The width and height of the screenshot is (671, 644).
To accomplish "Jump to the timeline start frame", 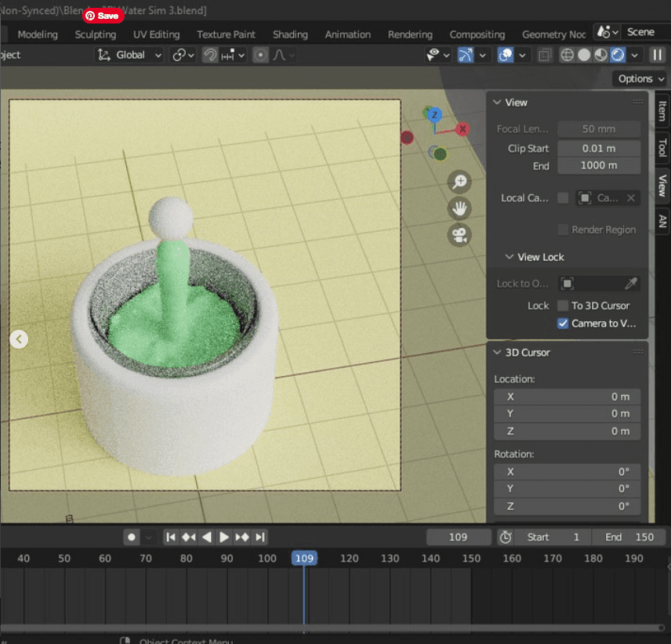I will pos(170,537).
